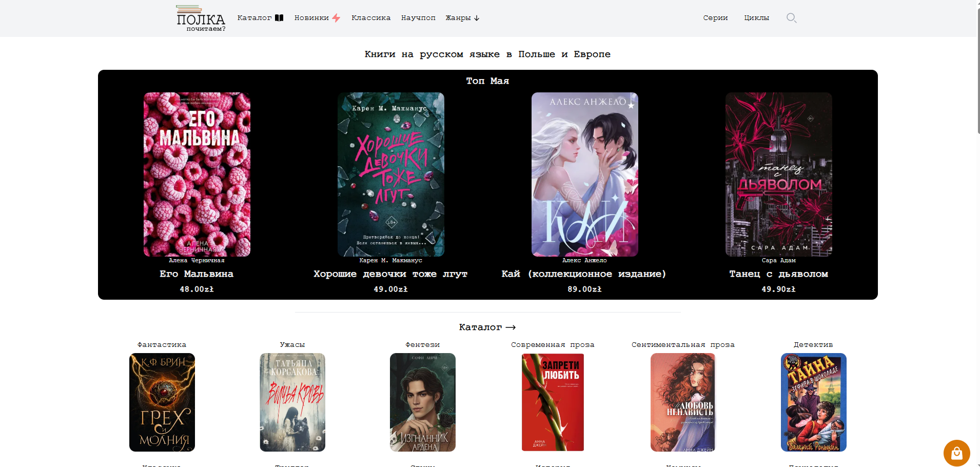Expand the Жанры dropdown arrow
The width and height of the screenshot is (980, 467).
pyautogui.click(x=477, y=18)
